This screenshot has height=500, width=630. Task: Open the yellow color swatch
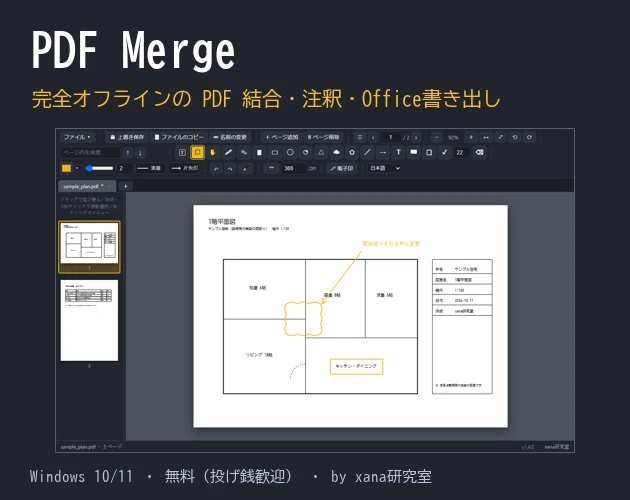click(66, 168)
